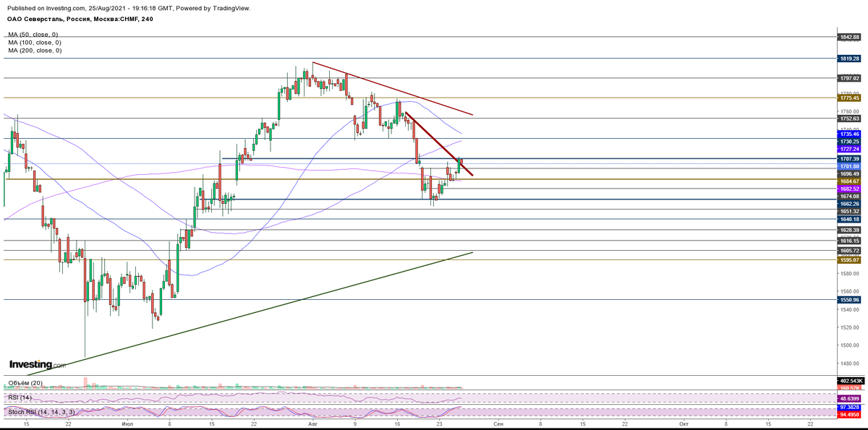
Task: Click the 402.543K volume value label
Action: coord(849,381)
